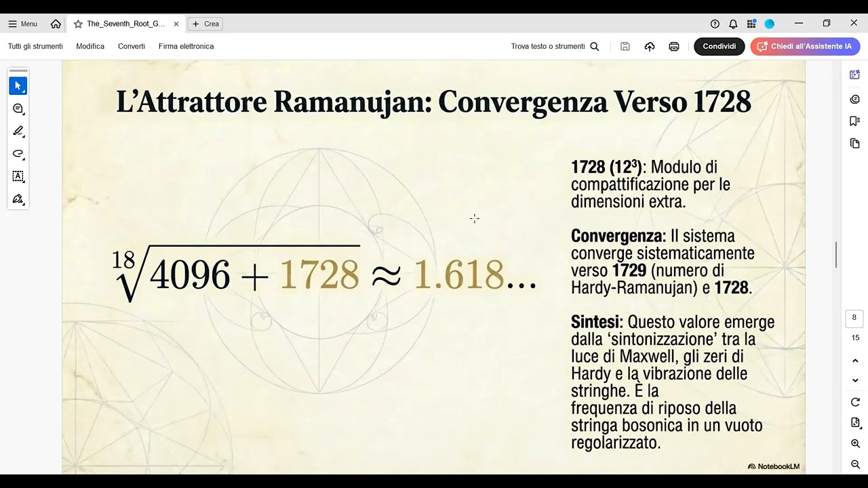Go to previous page up chevron
This screenshot has height=488, width=868.
coord(855,361)
